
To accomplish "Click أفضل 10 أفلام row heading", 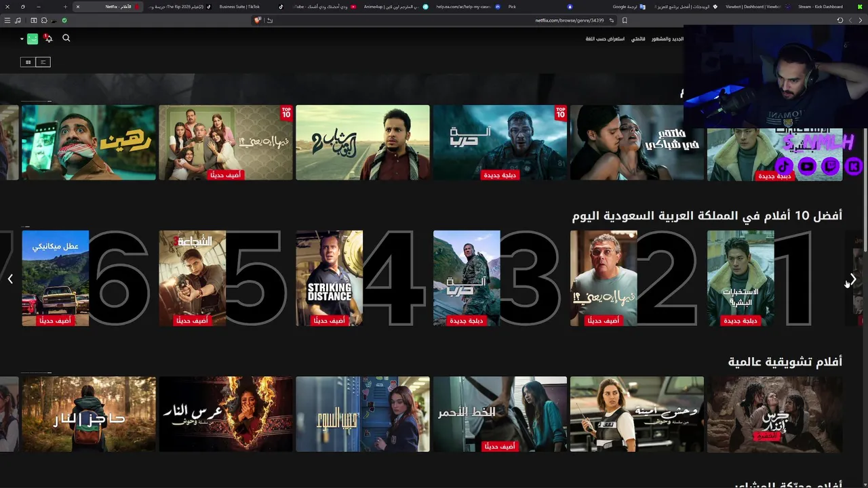I will pos(707,216).
